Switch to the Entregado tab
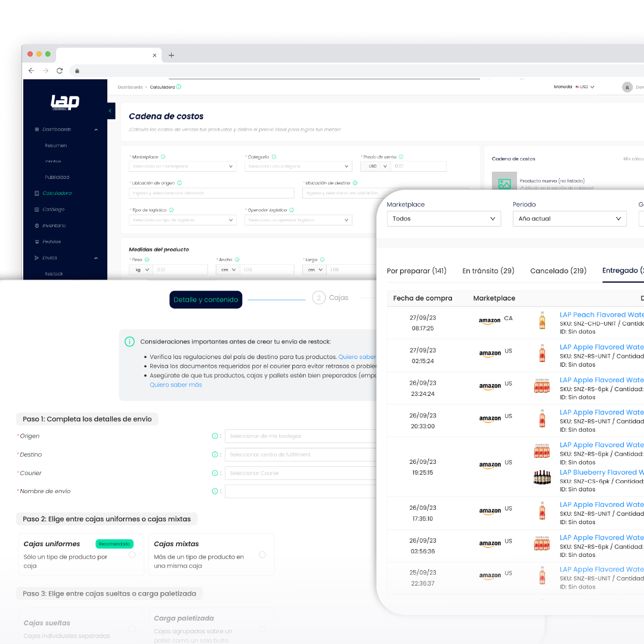This screenshot has height=644, width=644. tap(623, 270)
